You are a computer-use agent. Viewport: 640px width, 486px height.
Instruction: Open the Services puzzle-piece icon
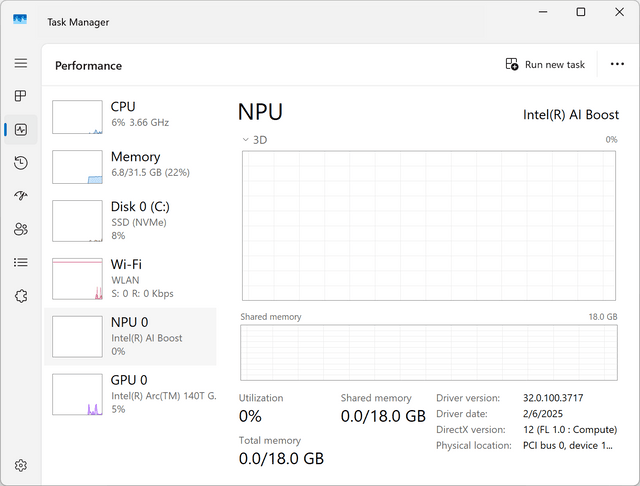(x=21, y=296)
